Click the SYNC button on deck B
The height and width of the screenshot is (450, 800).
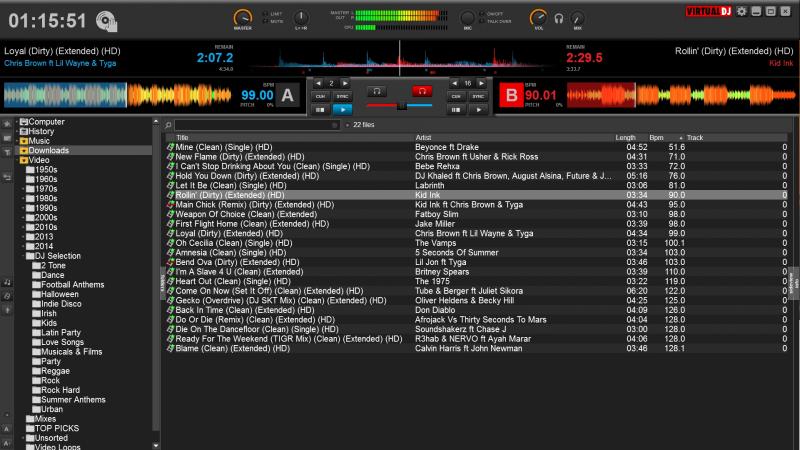(479, 96)
